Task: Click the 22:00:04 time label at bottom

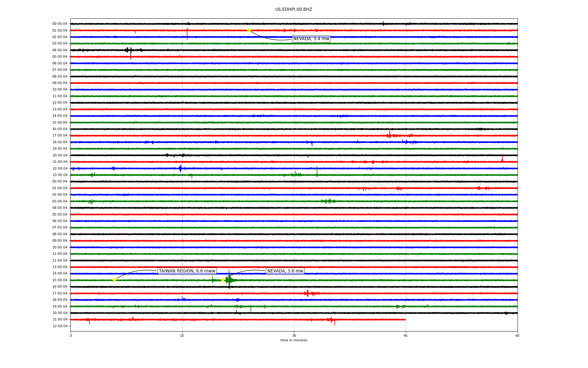Action: [x=60, y=326]
